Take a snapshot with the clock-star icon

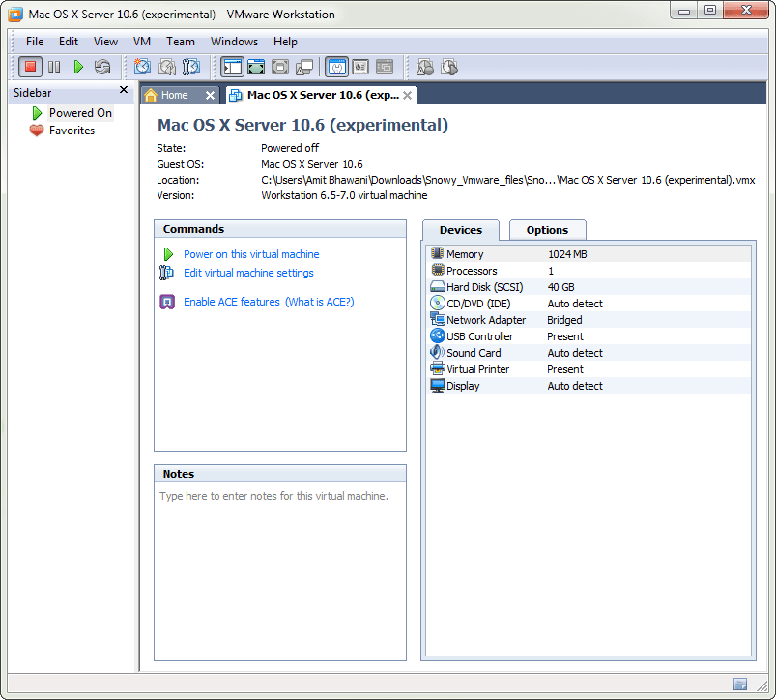pos(142,67)
